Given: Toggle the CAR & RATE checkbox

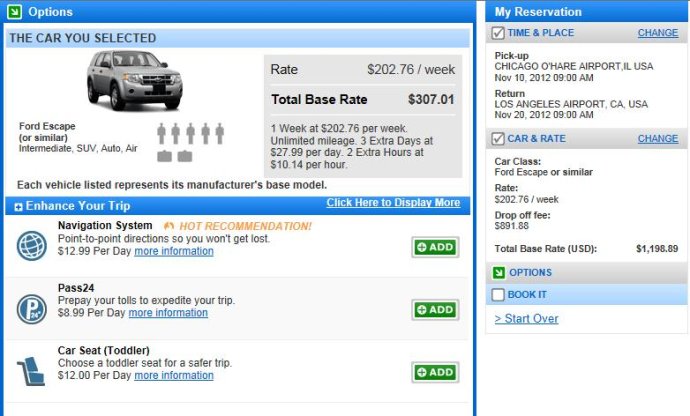Looking at the screenshot, I should [x=498, y=139].
